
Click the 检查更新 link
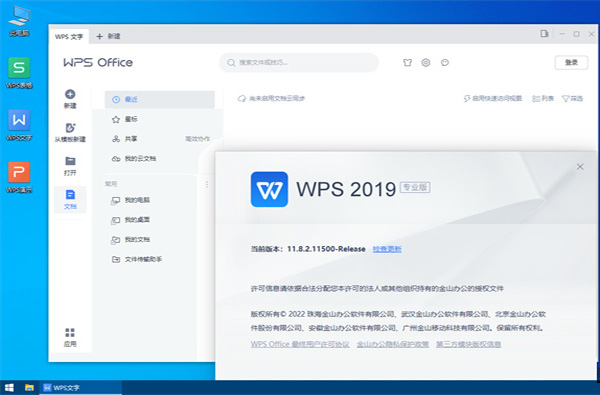(x=387, y=249)
